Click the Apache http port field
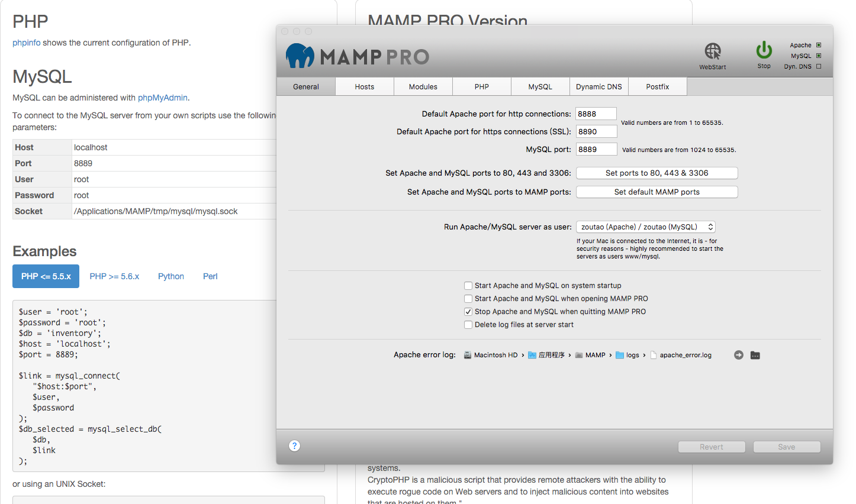The width and height of the screenshot is (856, 504). [x=596, y=114]
